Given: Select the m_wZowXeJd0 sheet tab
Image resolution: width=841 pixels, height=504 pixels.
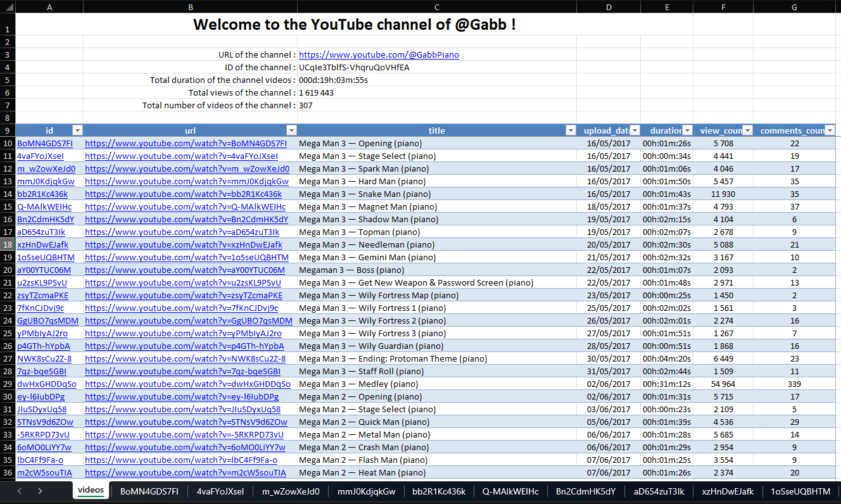Looking at the screenshot, I should (x=291, y=491).
